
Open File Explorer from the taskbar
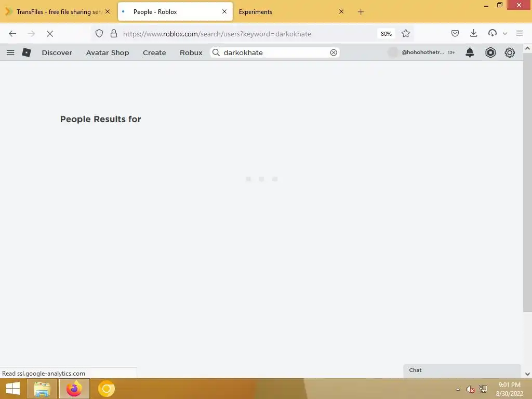(x=42, y=389)
